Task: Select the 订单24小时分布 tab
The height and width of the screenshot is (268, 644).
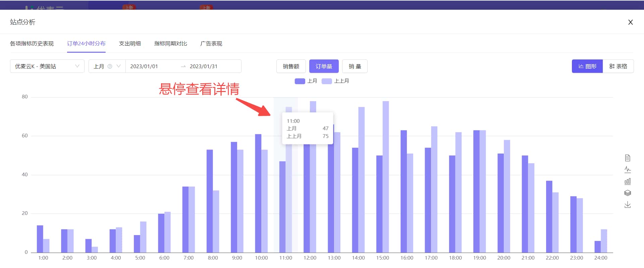Action: point(86,44)
